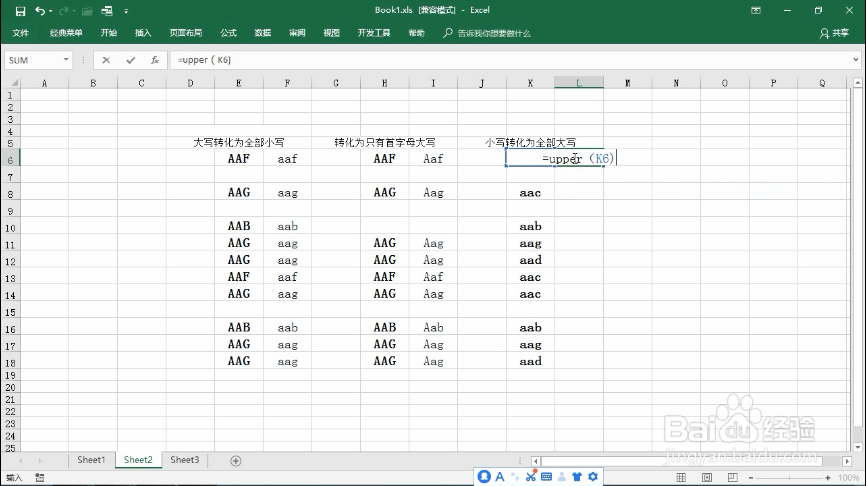Switch to Page Layout view icon
Image resolution: width=866 pixels, height=486 pixels.
[707, 478]
